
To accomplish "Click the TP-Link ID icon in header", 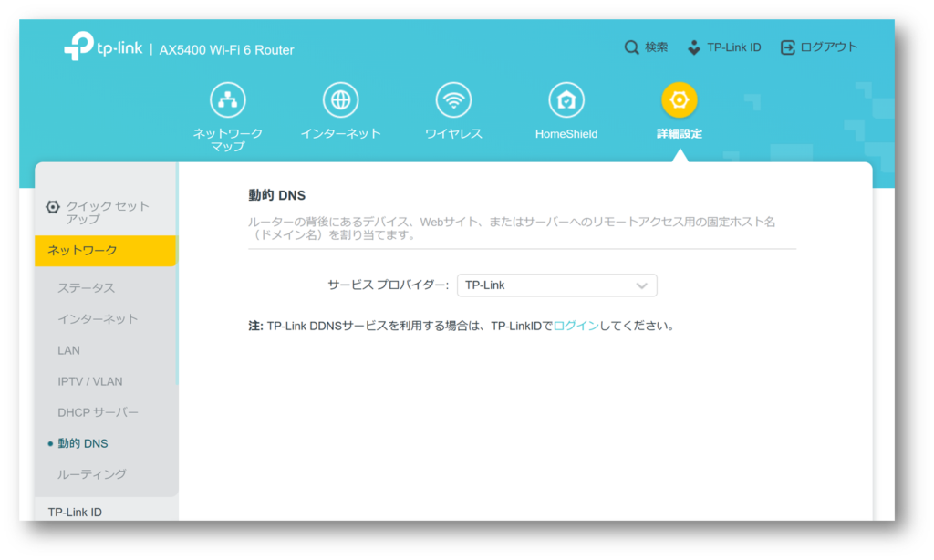I will (x=694, y=47).
